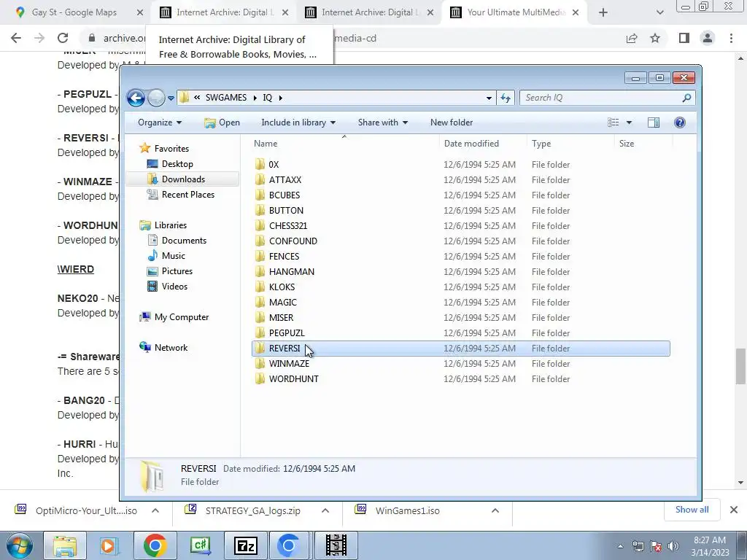Open Explorer help question mark icon
747x560 pixels.
pyautogui.click(x=680, y=122)
